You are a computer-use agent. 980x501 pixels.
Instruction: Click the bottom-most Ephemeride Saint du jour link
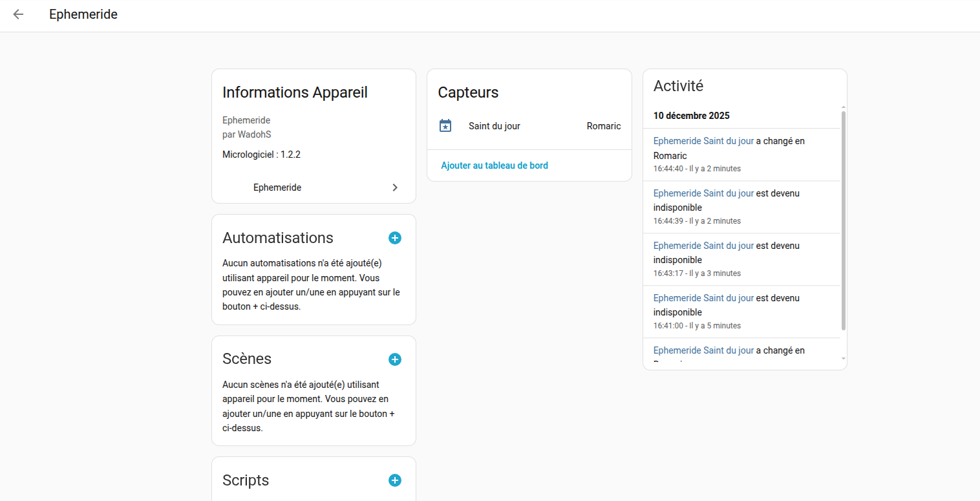pos(703,350)
